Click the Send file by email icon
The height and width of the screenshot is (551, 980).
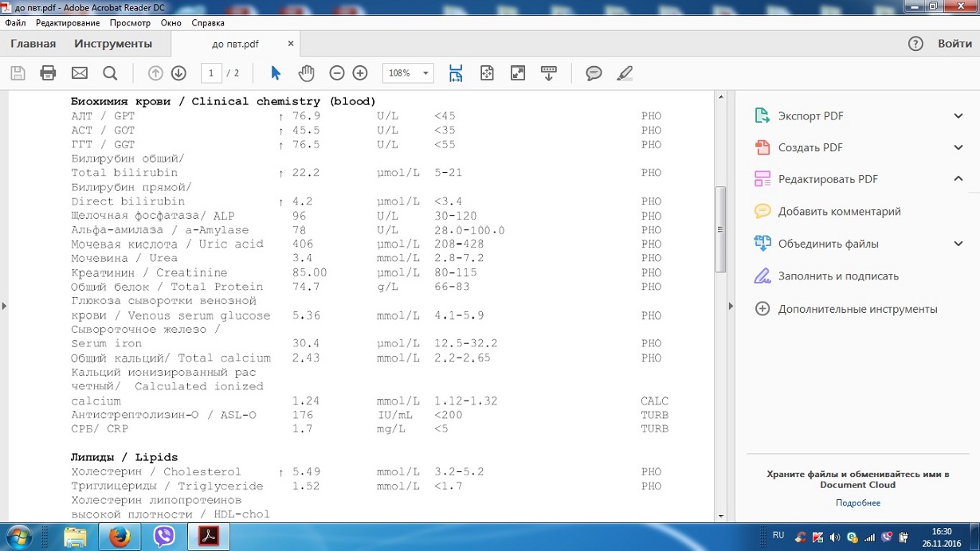click(80, 73)
